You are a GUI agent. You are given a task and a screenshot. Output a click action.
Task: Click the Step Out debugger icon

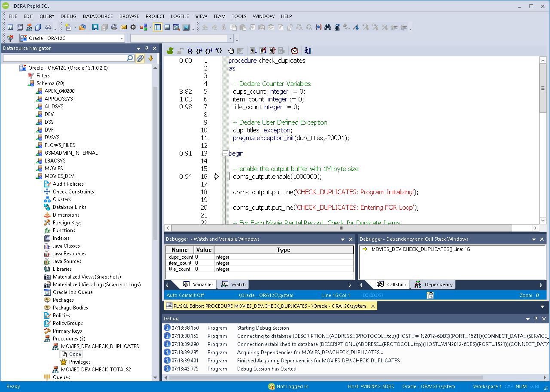[209, 51]
